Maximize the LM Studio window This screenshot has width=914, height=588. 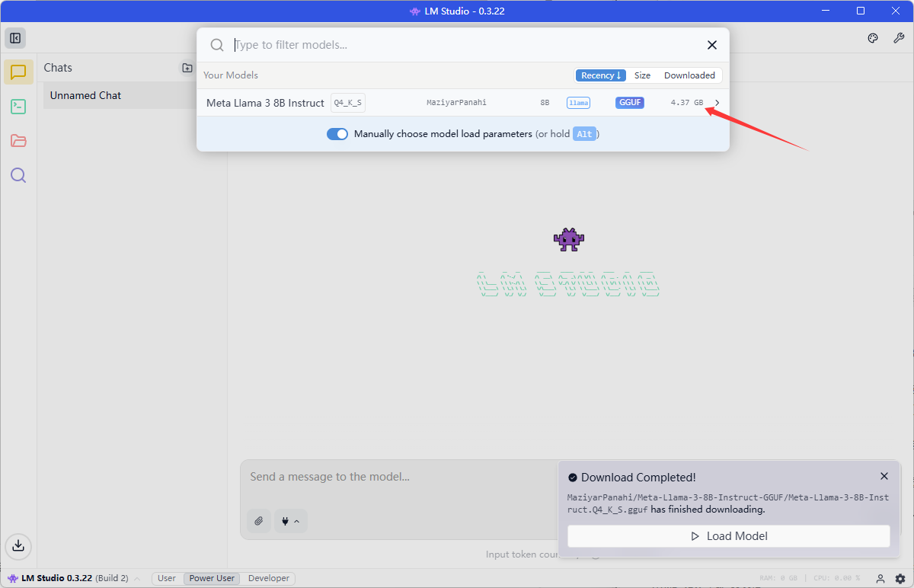pyautogui.click(x=861, y=11)
